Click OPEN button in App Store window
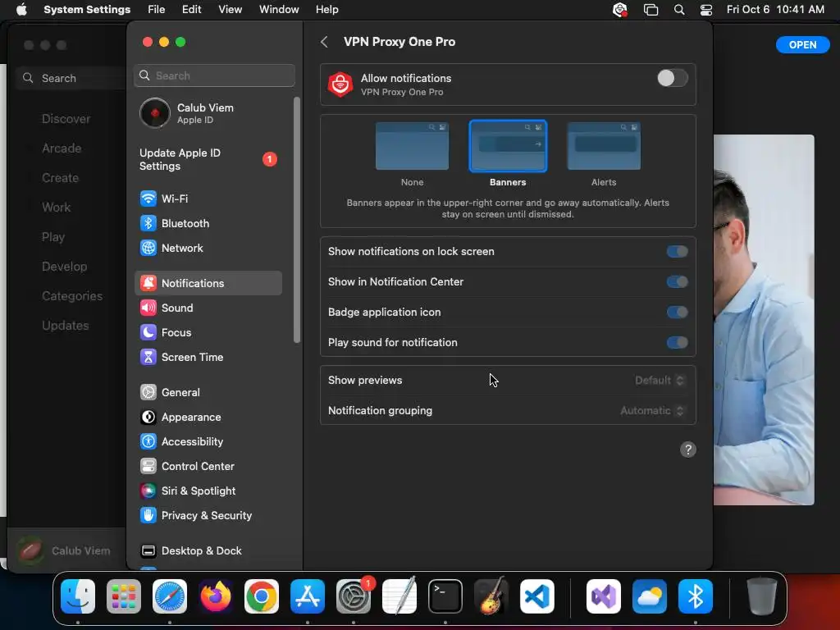 coord(802,45)
